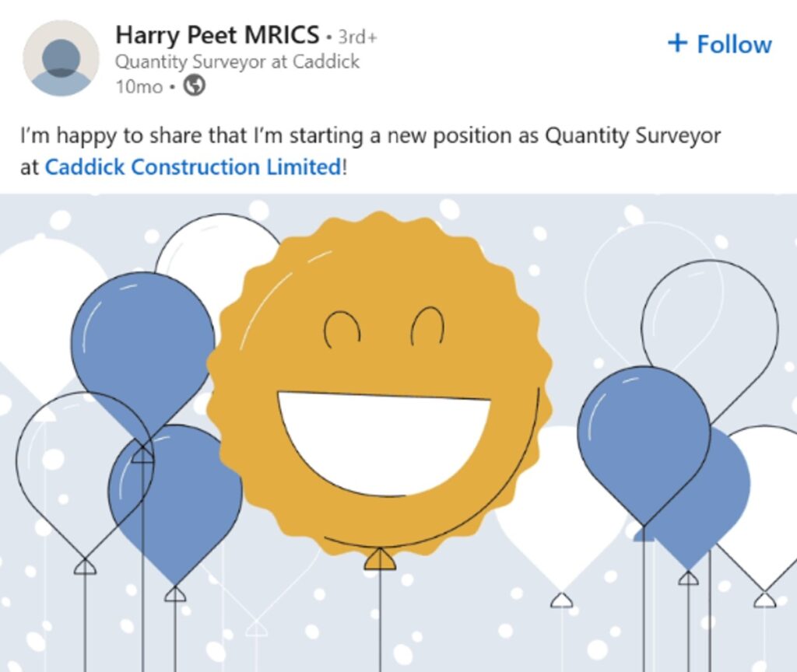Click the smiley balloon's white smiling mouth
This screenshot has width=797, height=672.
pyautogui.click(x=384, y=439)
